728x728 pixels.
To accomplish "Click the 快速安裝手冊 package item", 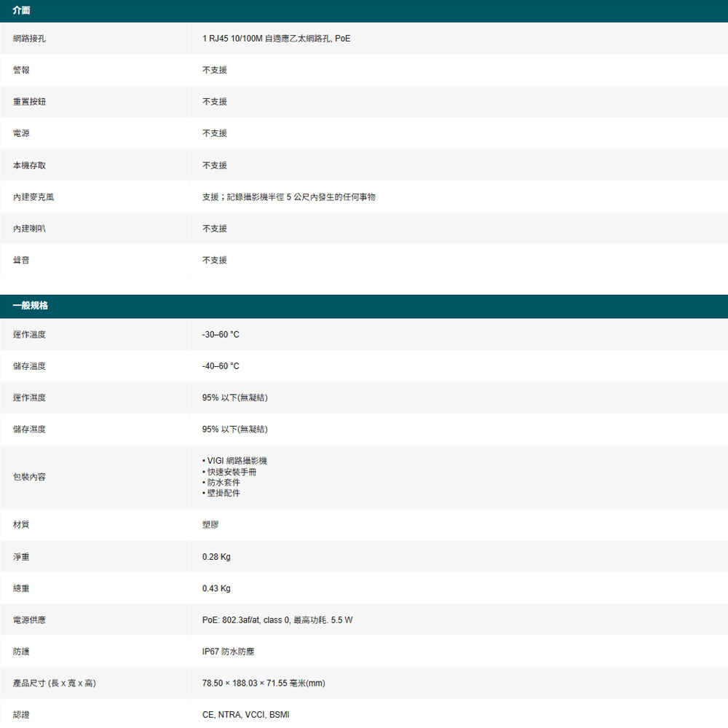I will pyautogui.click(x=232, y=472).
